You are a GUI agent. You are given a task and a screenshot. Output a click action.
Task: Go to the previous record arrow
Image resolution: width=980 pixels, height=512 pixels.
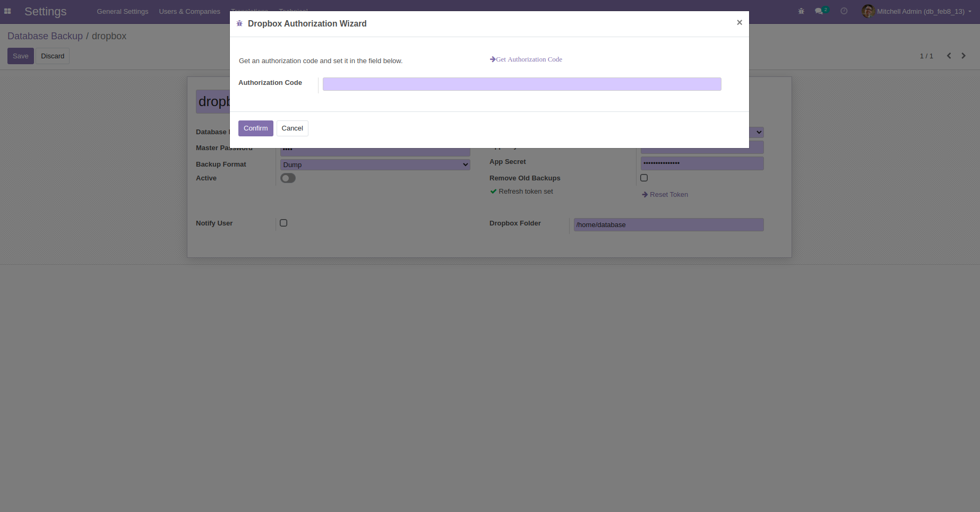[x=949, y=56]
